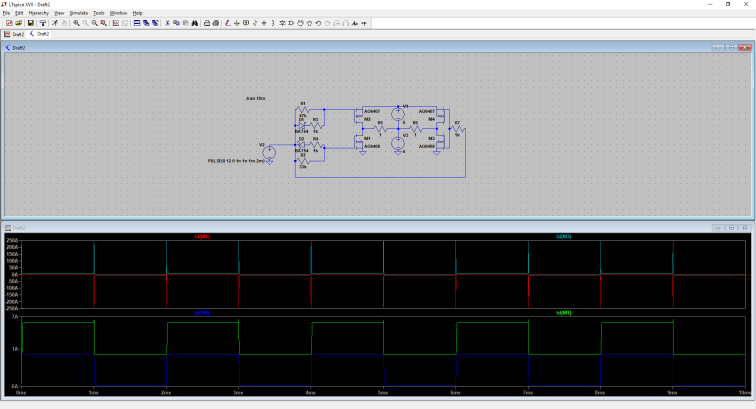
Task: Click the PULSE source parameters text
Action: [x=236, y=160]
